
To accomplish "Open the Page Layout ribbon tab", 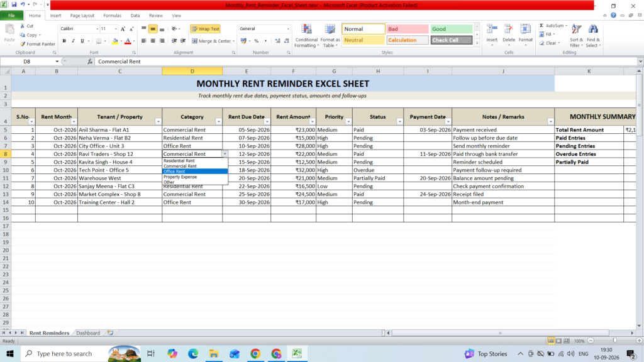I will pyautogui.click(x=82, y=16).
